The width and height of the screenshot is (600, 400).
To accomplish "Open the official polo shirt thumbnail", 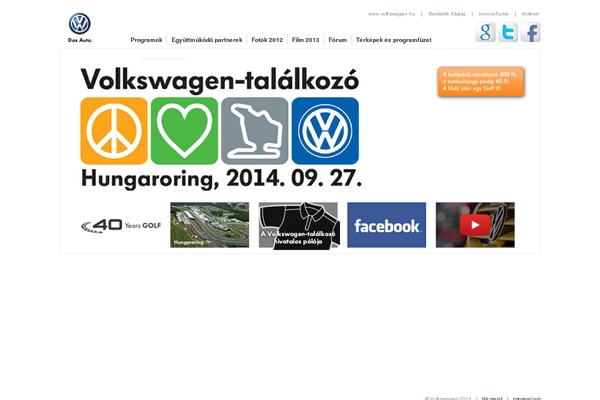I will coord(298,226).
